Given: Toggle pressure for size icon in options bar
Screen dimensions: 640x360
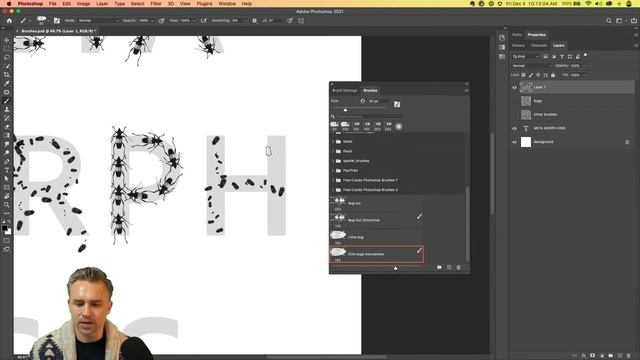Looking at the screenshot, I should click(x=290, y=20).
